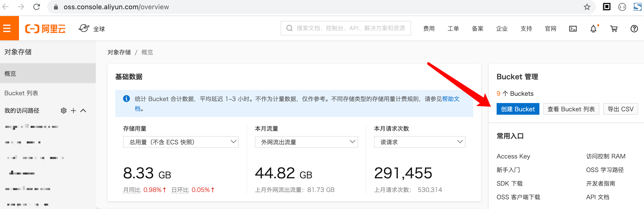The image size is (644, 209).
Task: Add a new access path with plus icon
Action: tap(73, 111)
